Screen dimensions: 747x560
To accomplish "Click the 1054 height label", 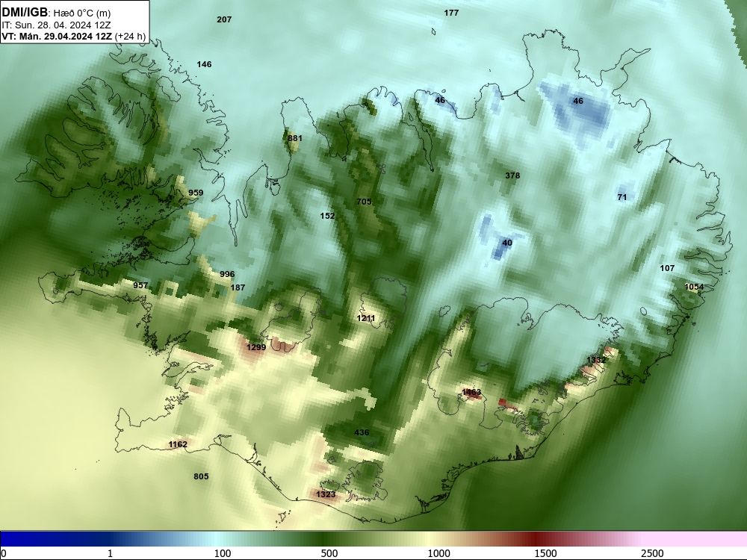I will [694, 287].
